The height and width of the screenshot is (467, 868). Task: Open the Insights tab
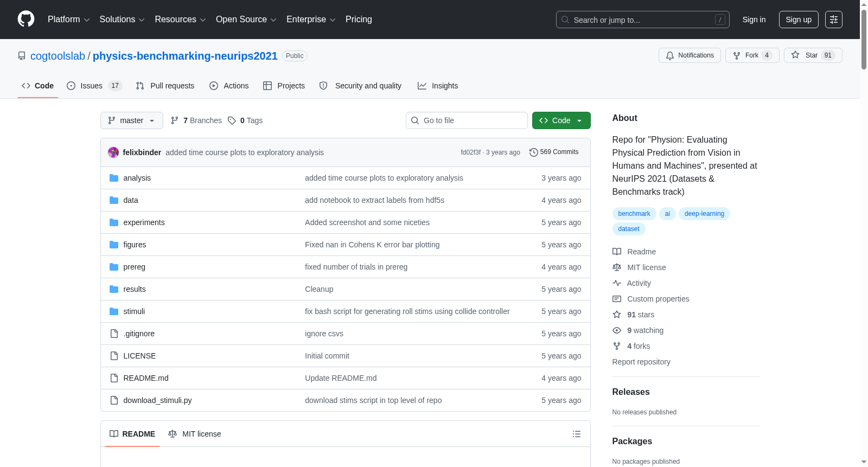click(x=438, y=86)
